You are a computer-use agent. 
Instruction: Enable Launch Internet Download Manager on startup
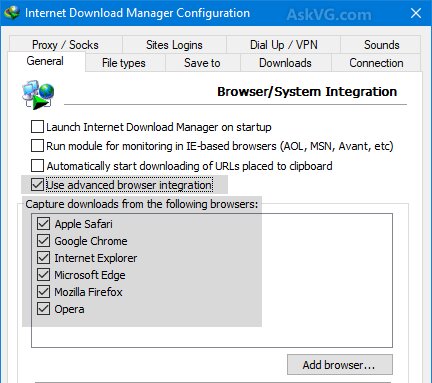coord(37,127)
